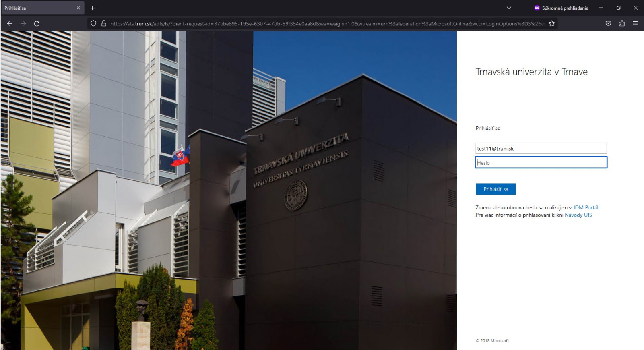Close the 'Prihlásiť sa' tab

(x=78, y=8)
